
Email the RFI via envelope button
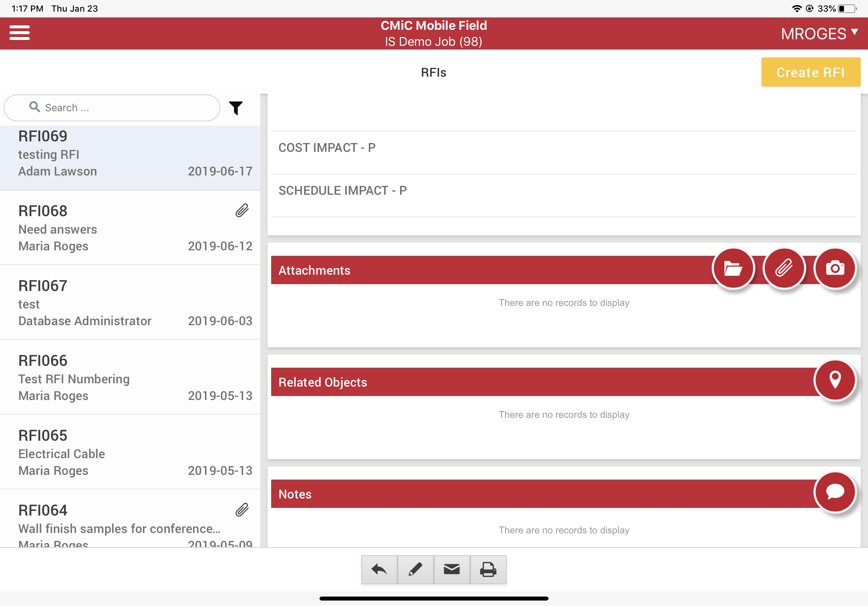point(452,570)
